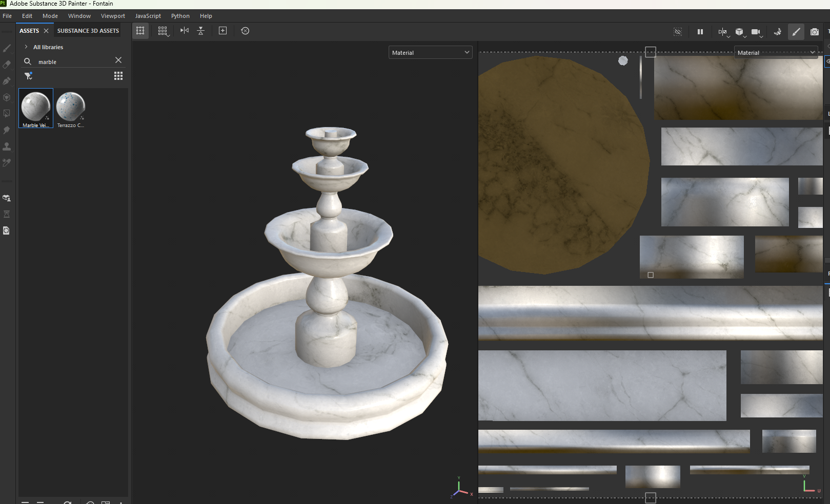Image resolution: width=830 pixels, height=504 pixels.
Task: Toggle the dotted-frame bounding box view button
Action: click(140, 31)
